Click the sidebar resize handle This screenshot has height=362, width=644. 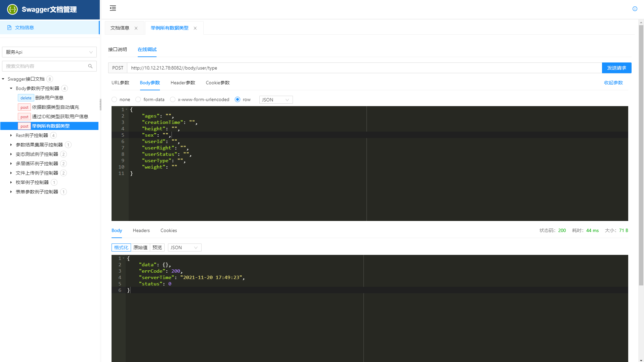pyautogui.click(x=100, y=104)
